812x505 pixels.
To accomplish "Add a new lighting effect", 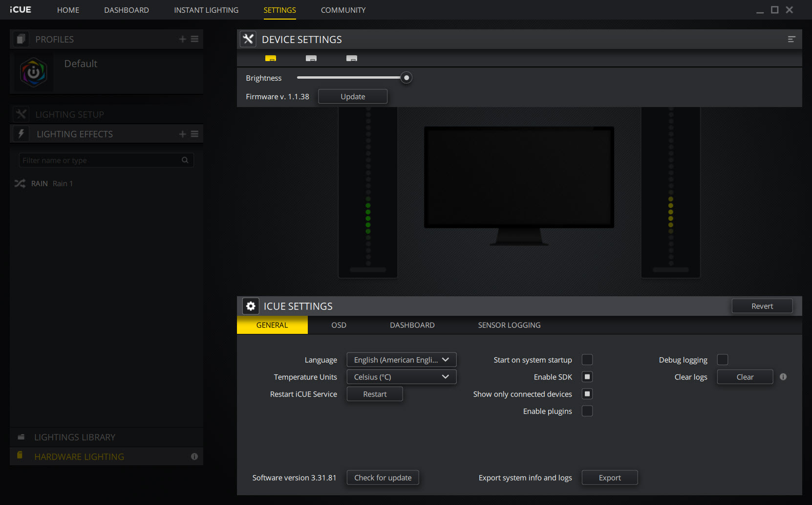I will click(182, 134).
